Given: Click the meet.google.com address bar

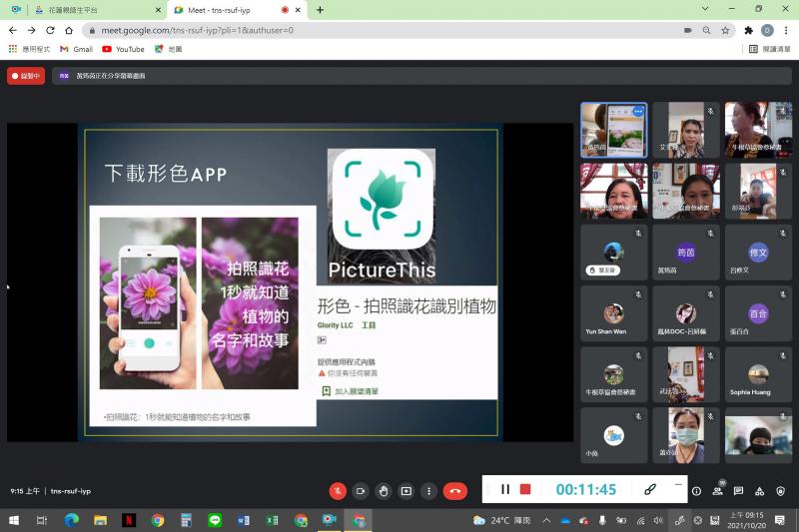Looking at the screenshot, I should pos(383,31).
